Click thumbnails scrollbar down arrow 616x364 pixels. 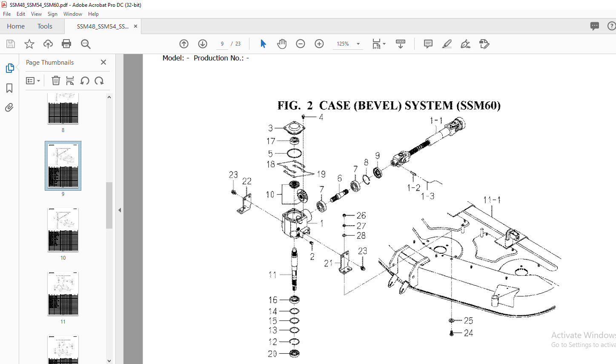pos(109,361)
